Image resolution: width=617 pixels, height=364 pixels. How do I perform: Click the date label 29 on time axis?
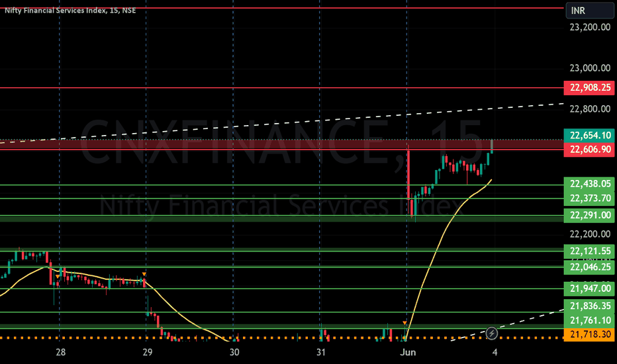tap(147, 352)
